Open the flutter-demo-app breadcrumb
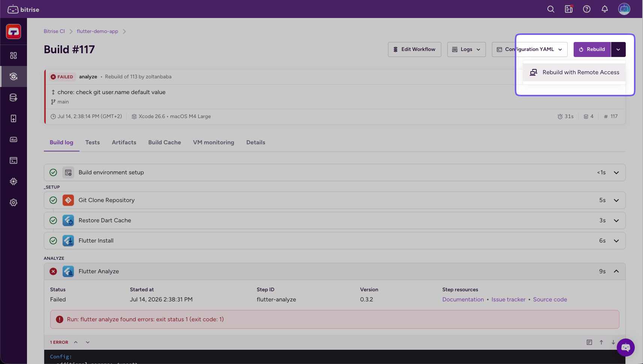The width and height of the screenshot is (643, 364). (x=97, y=31)
